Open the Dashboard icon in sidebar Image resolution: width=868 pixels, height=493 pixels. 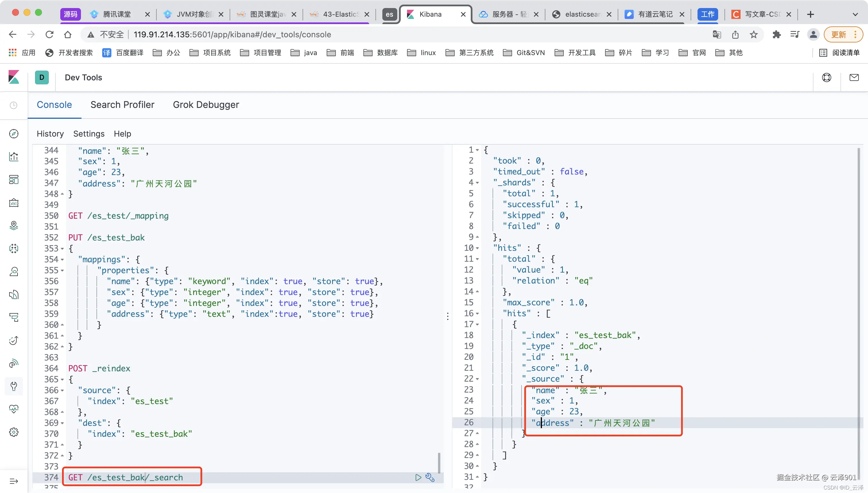click(13, 179)
